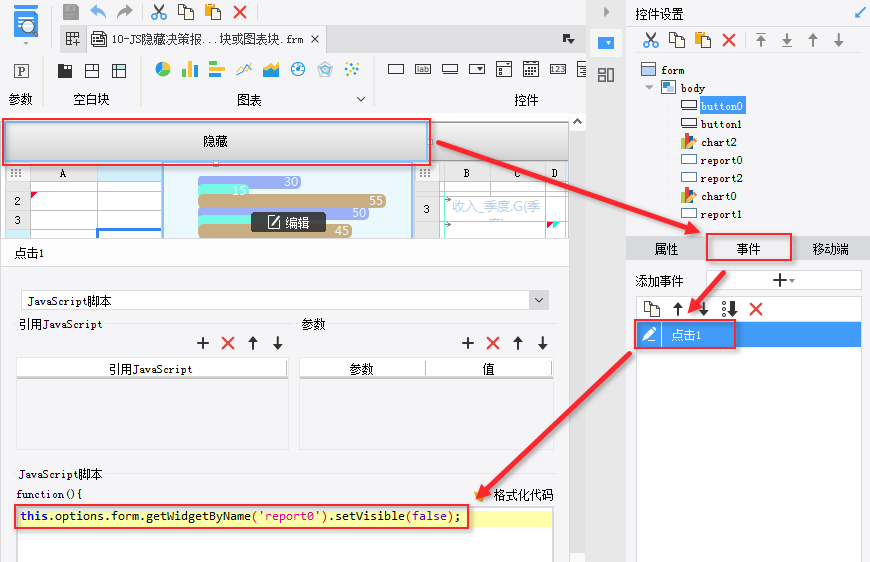Insert a radar chart
Viewport: 870px width, 562px height.
click(x=325, y=69)
